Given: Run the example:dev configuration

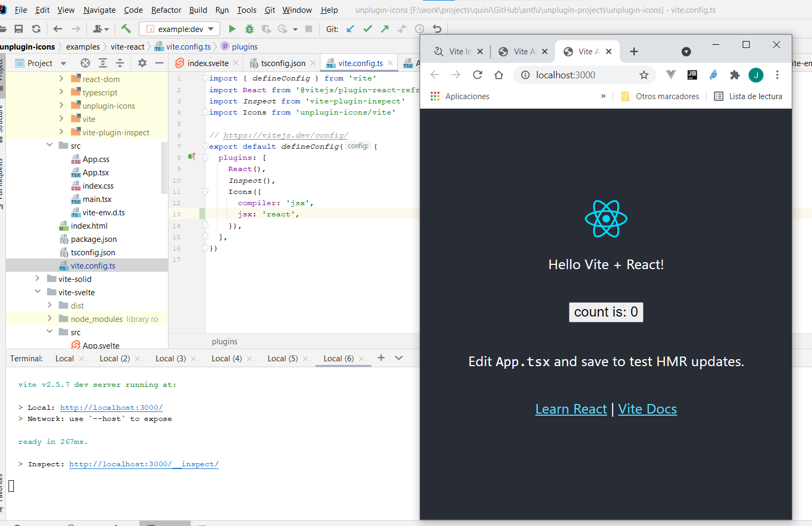Looking at the screenshot, I should (232, 29).
